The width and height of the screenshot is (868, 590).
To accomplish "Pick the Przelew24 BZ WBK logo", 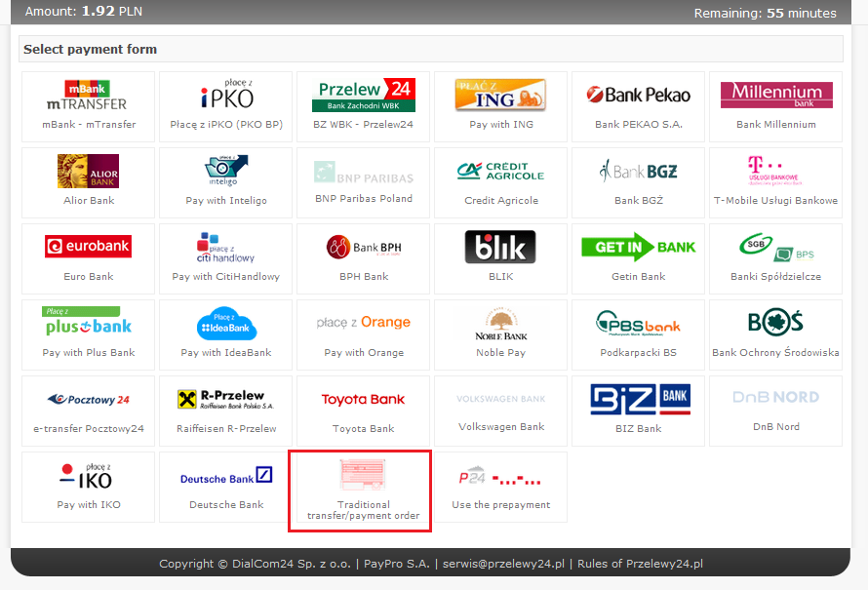I will point(364,95).
